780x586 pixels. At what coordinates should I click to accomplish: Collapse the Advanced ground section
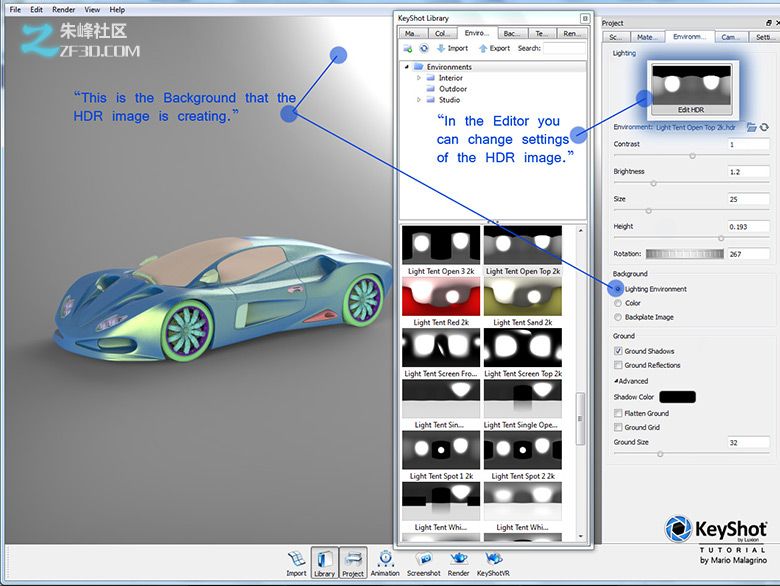coord(616,381)
